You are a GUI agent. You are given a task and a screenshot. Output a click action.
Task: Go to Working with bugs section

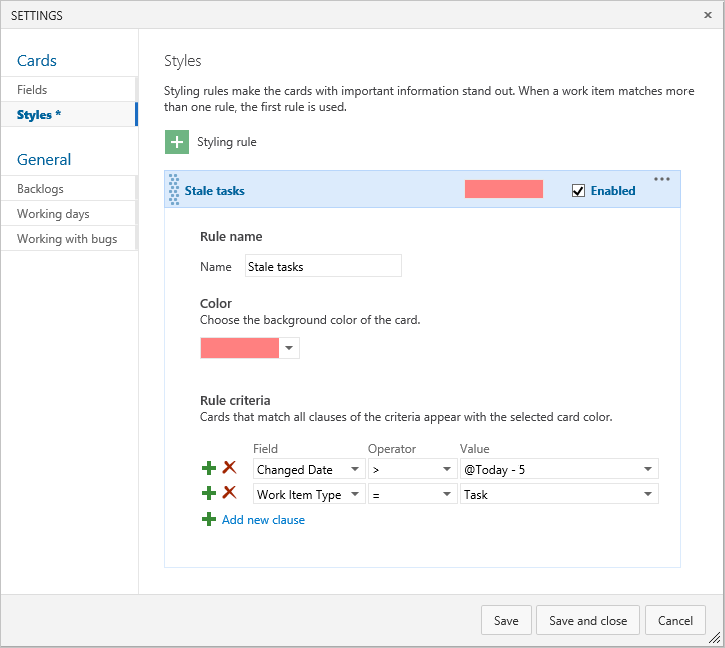(69, 239)
